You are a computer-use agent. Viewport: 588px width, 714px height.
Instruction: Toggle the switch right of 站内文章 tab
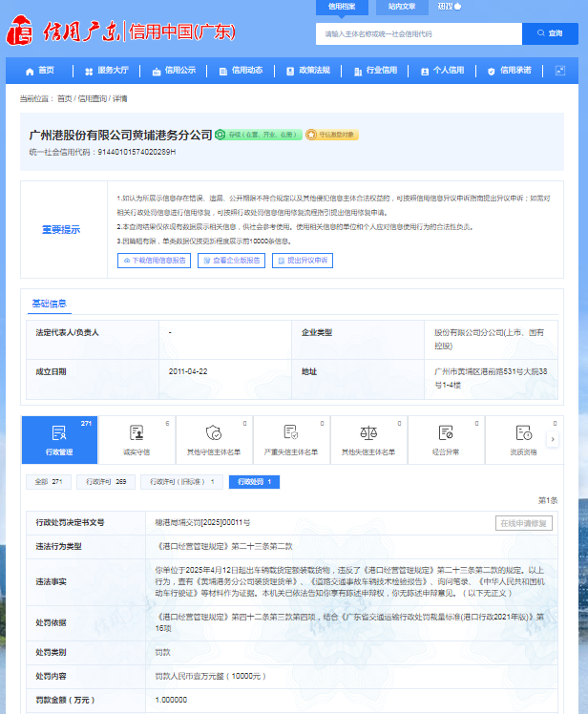point(449,7)
